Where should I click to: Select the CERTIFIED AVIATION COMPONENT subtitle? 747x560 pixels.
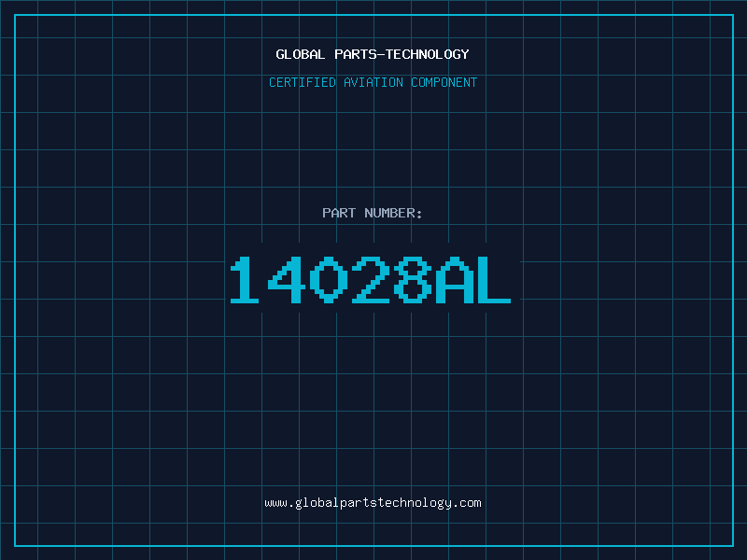(373, 82)
